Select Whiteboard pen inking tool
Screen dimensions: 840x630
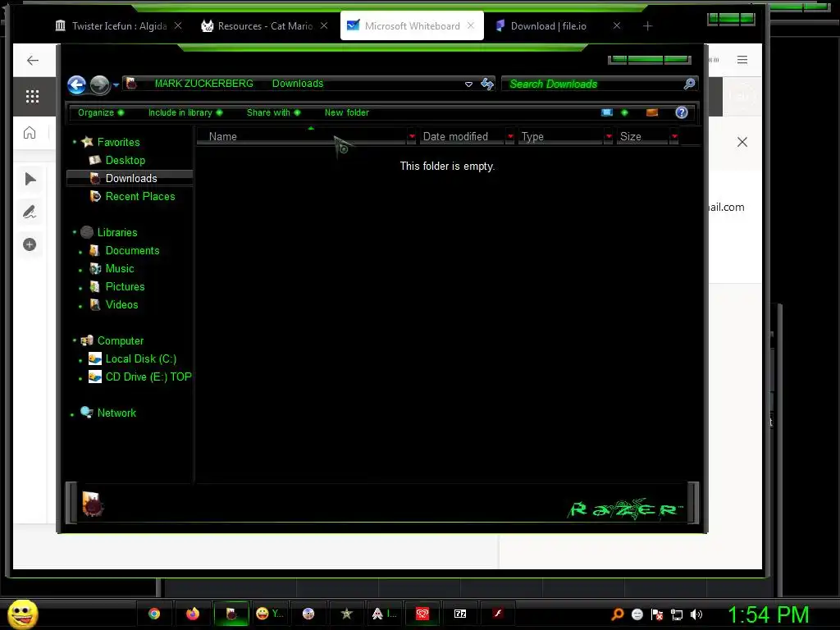pyautogui.click(x=30, y=212)
